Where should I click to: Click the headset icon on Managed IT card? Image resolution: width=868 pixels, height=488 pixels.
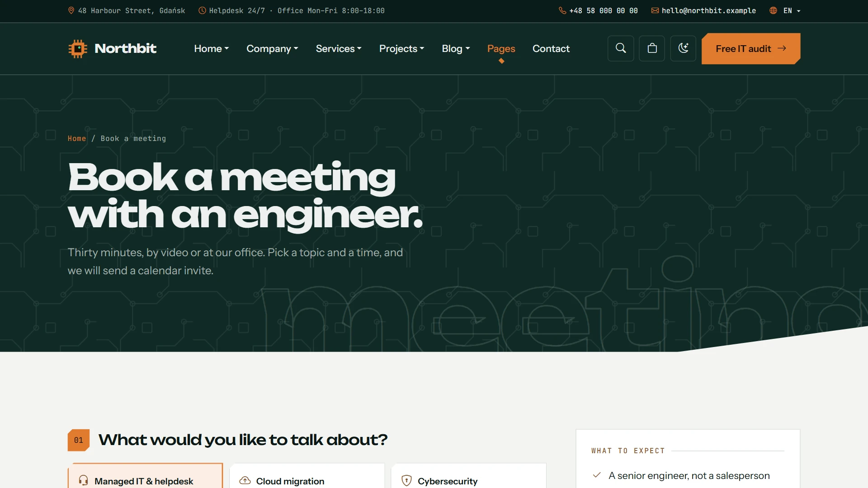pyautogui.click(x=83, y=480)
